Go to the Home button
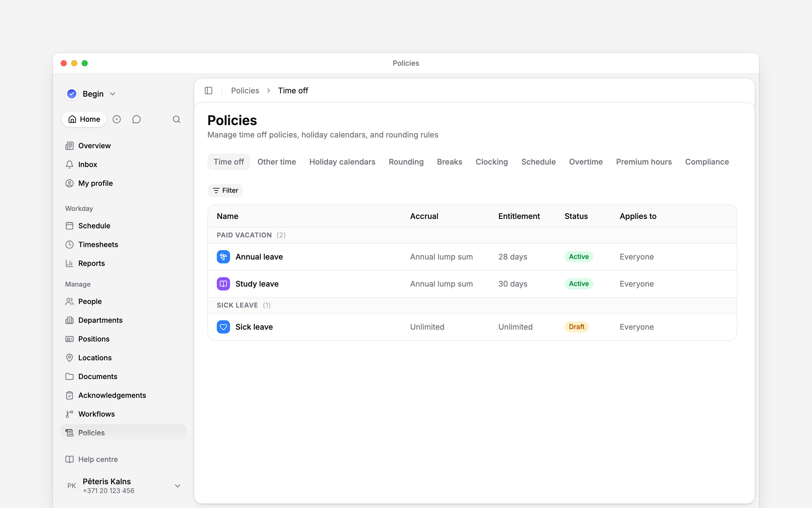812x508 pixels. pyautogui.click(x=84, y=119)
